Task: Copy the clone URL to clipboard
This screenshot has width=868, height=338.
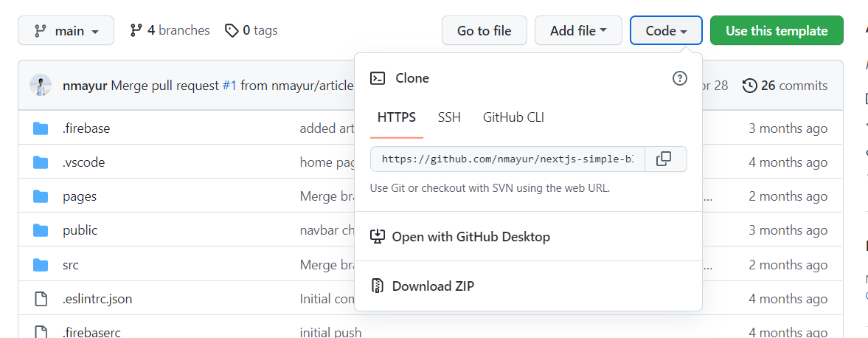Action: pos(664,159)
